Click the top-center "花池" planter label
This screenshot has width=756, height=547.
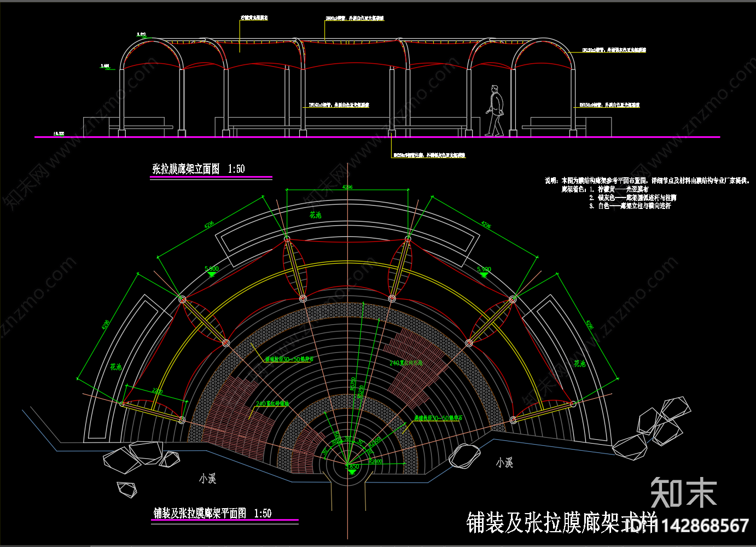[x=316, y=215]
